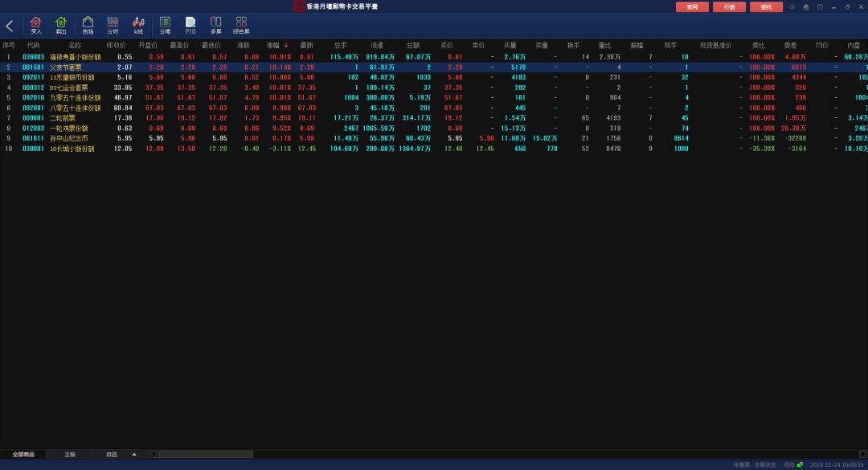Select row with code 036003
The image size is (868, 470).
pos(33,57)
